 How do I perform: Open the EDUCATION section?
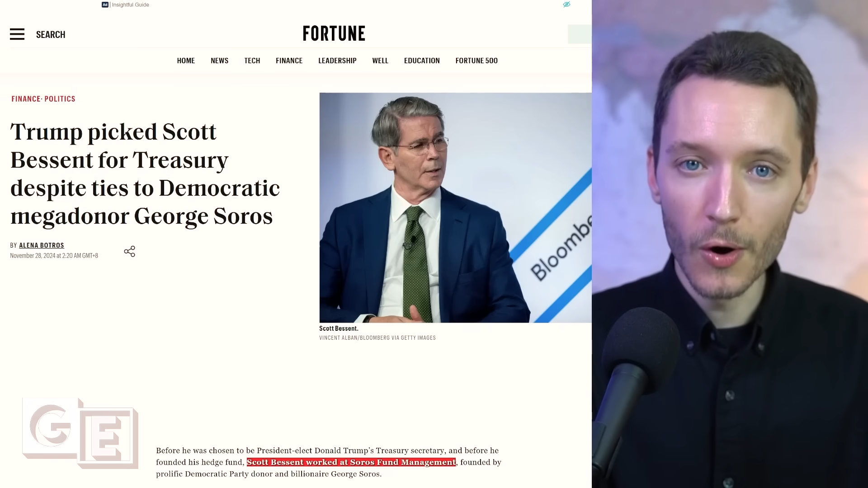(422, 61)
